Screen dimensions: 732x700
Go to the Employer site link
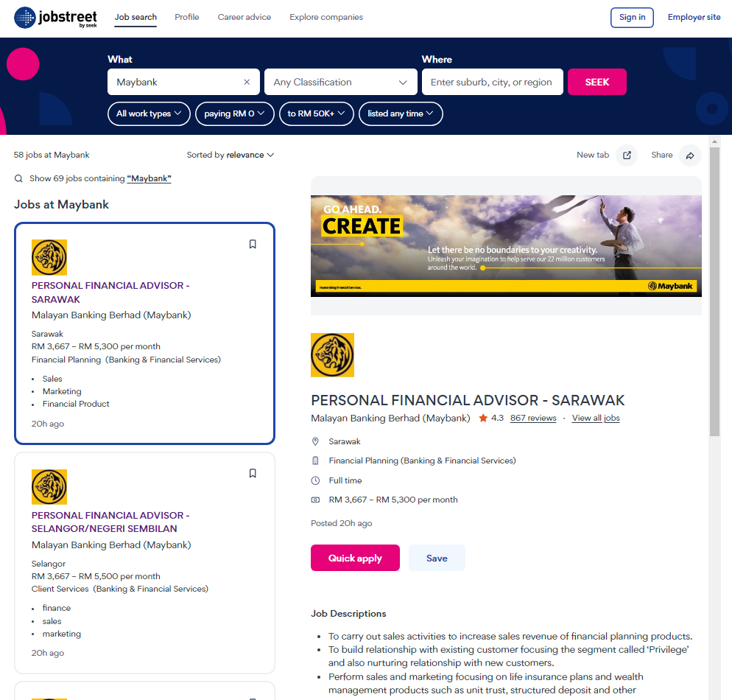click(x=694, y=17)
